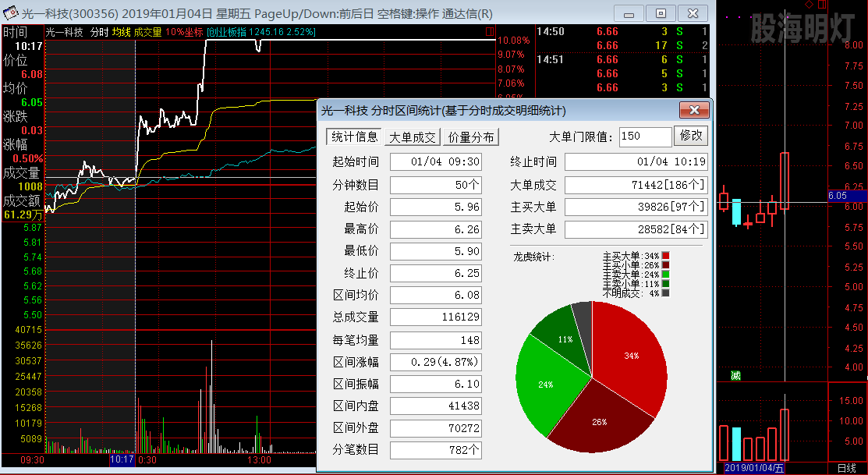Viewport: 868px width, 475px height.
Task: Click the red diamond icon above daily chart
Action: [809, 5]
